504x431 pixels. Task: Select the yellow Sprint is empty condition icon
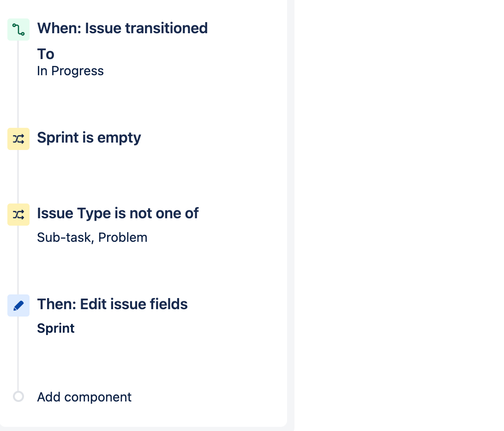[x=18, y=139]
